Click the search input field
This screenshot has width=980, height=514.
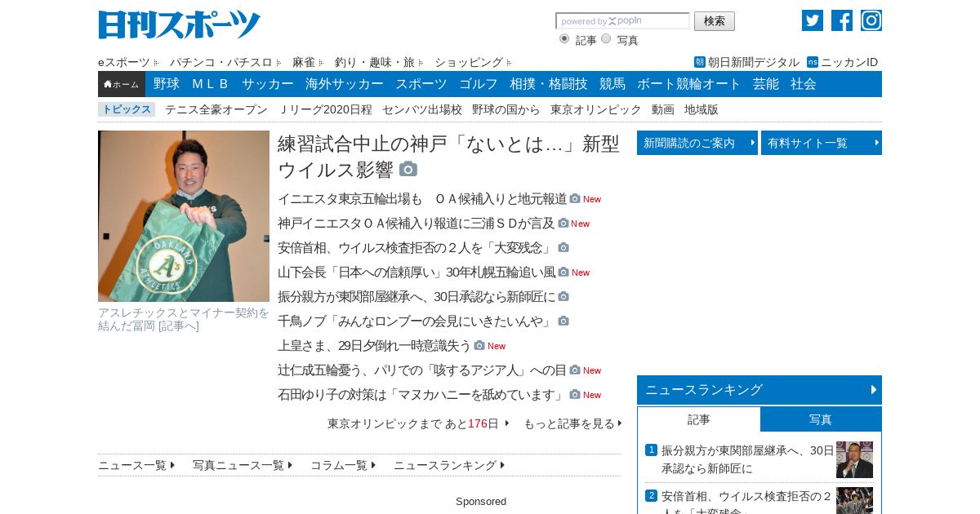623,21
